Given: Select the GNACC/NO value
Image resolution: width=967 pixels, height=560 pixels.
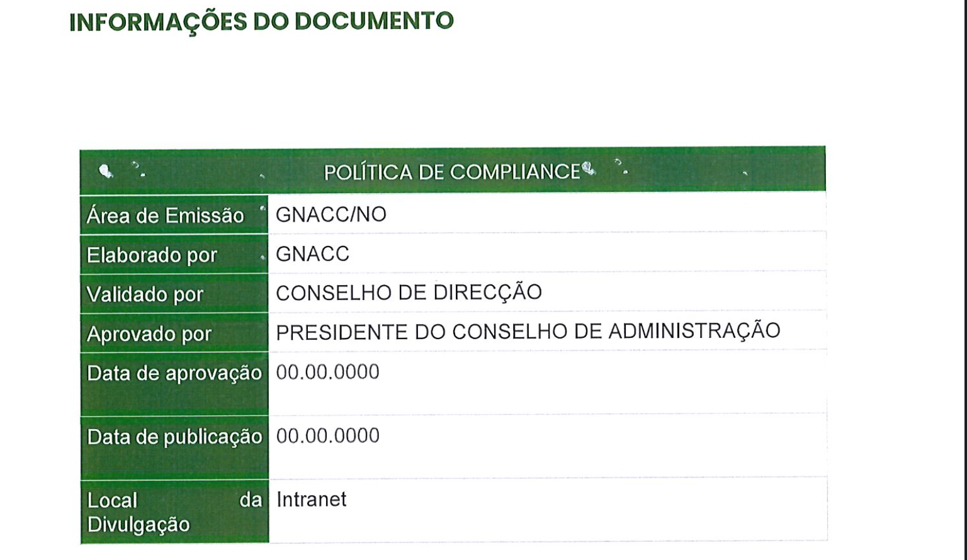Looking at the screenshot, I should tap(331, 215).
